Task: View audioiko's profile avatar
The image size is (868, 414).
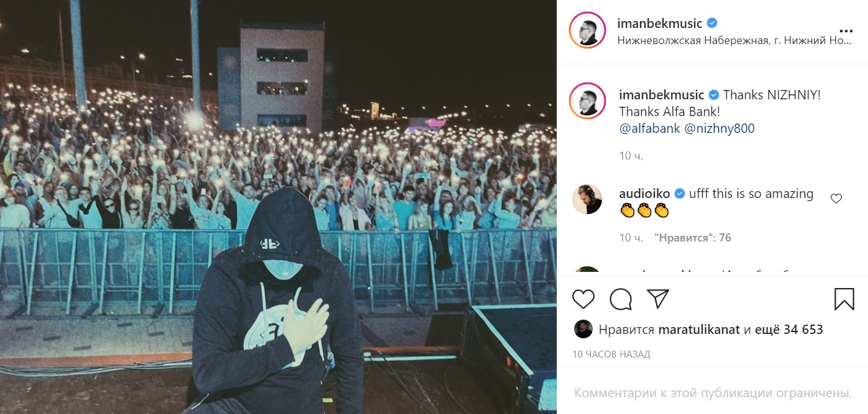Action: click(587, 199)
